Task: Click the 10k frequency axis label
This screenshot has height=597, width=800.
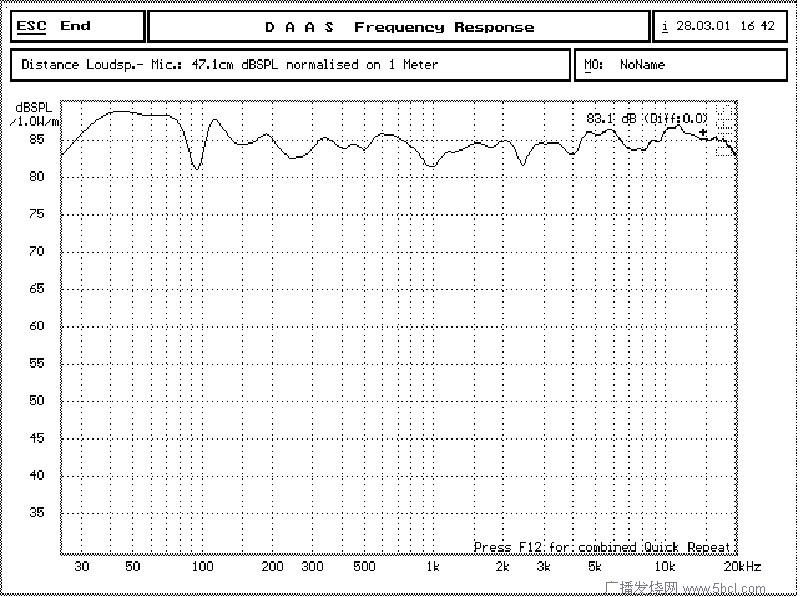Action: pyautogui.click(x=664, y=567)
